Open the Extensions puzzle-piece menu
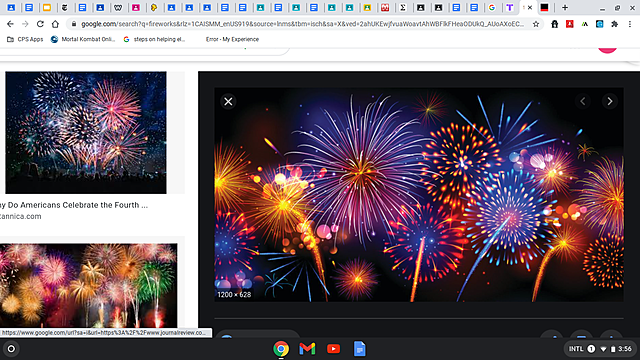Screen dimensions: 640x360 point(614,24)
